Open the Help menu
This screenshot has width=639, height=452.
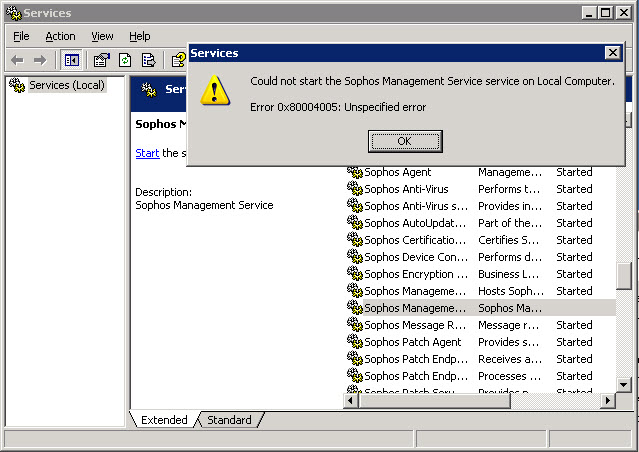point(140,36)
